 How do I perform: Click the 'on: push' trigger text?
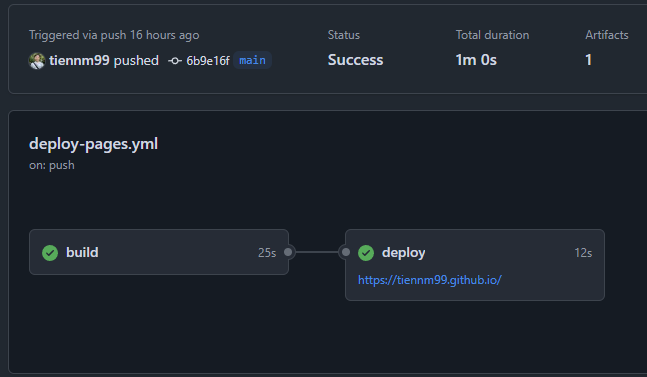pos(52,165)
